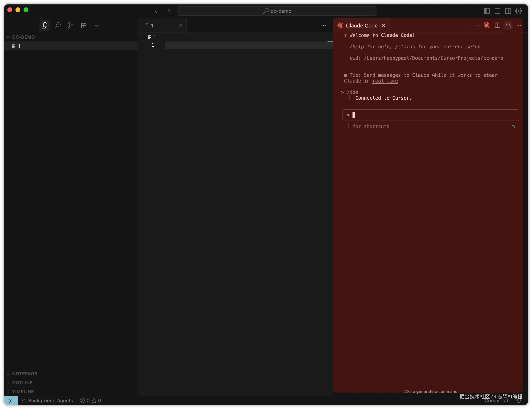
Task: Click the green IDE connection status circle
Action: click(x=513, y=127)
